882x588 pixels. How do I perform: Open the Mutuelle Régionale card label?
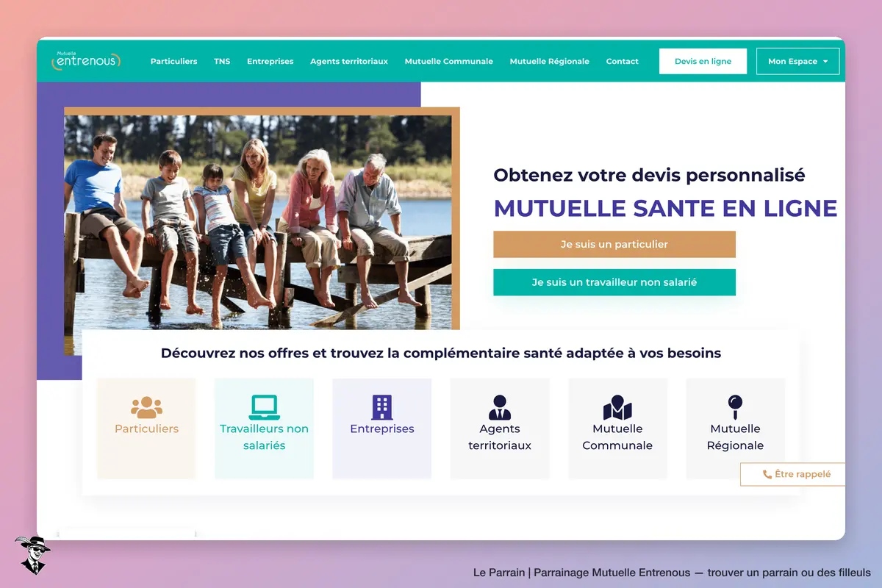point(735,437)
